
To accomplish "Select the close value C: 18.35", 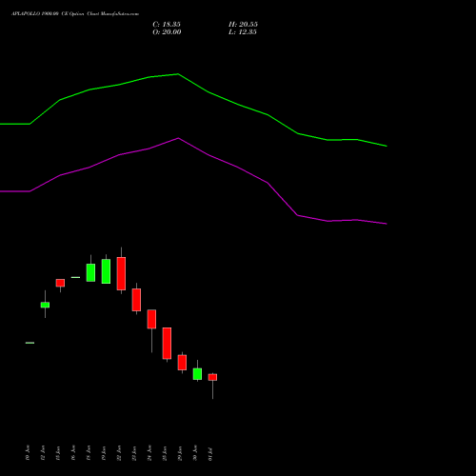I will (167, 25).
